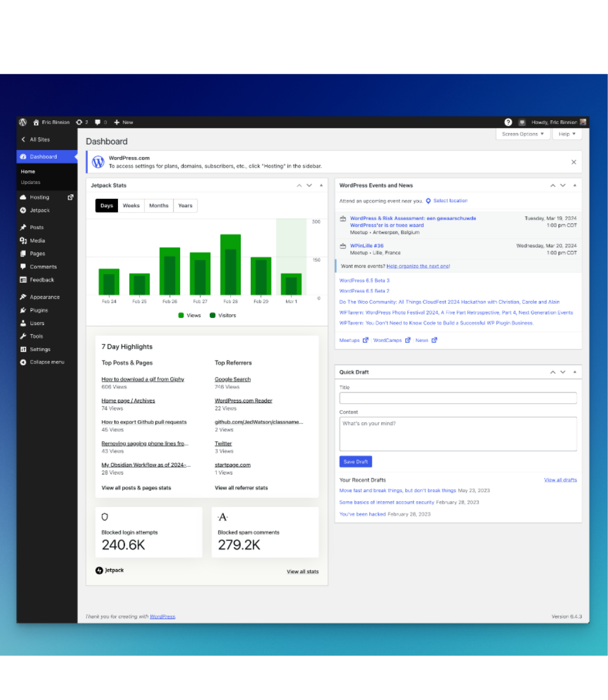The width and height of the screenshot is (608, 700).
Task: Click the WordPress logo in admin bar
Action: point(23,122)
